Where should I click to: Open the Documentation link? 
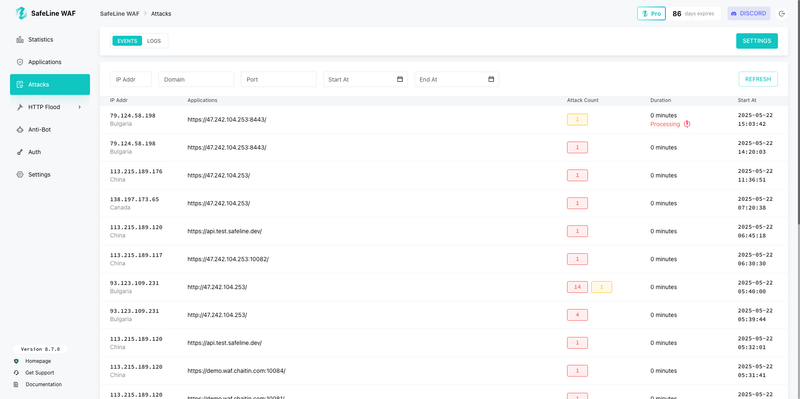tap(43, 384)
